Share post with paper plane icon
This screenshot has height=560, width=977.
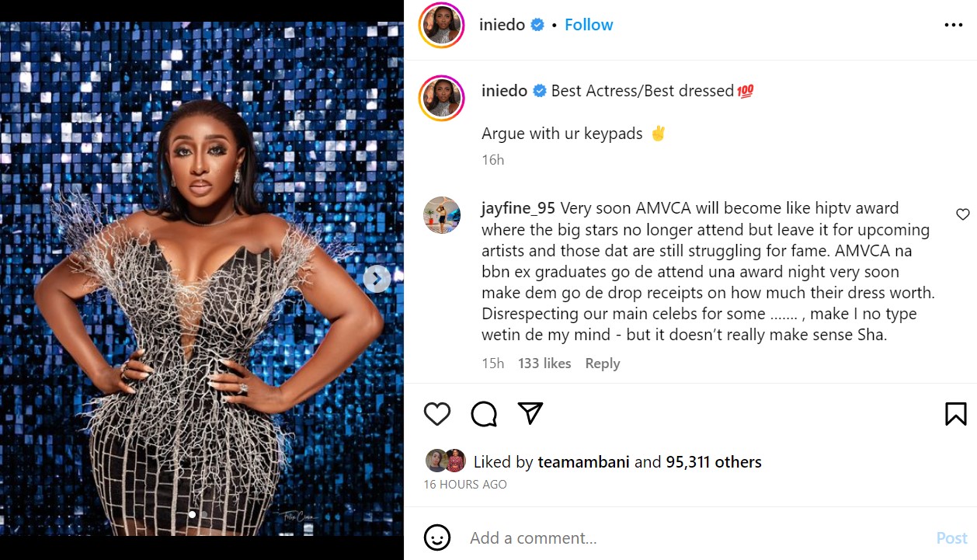[x=530, y=413]
